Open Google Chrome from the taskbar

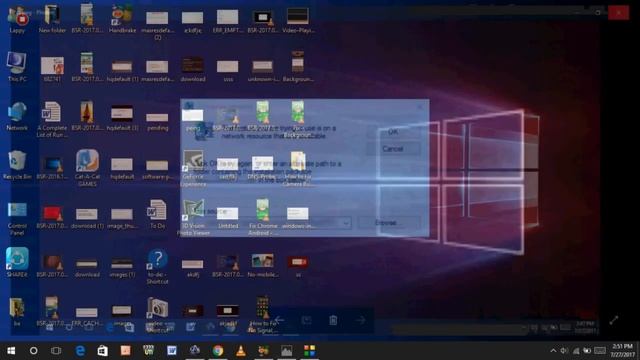click(x=218, y=351)
